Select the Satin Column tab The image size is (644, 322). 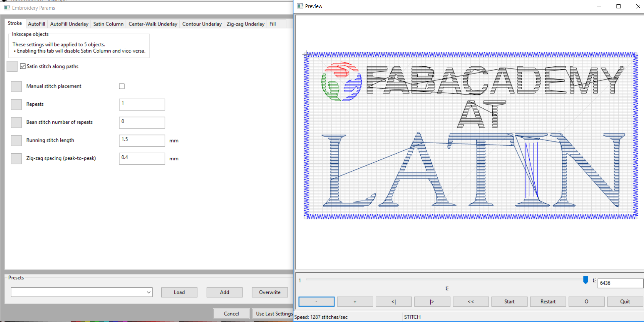tap(108, 24)
